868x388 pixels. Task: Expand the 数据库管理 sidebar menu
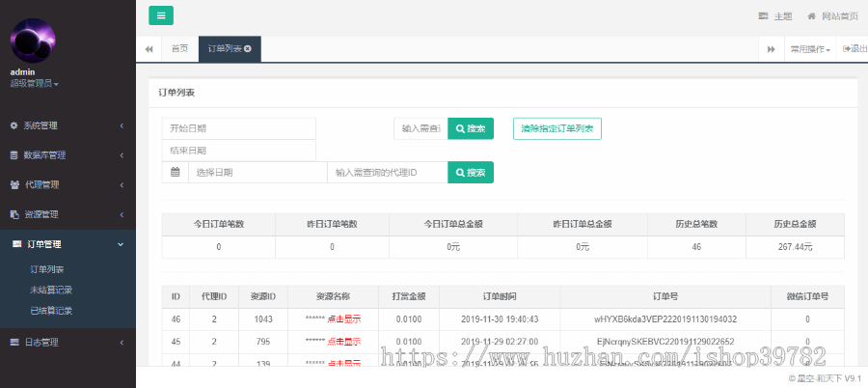click(x=66, y=155)
